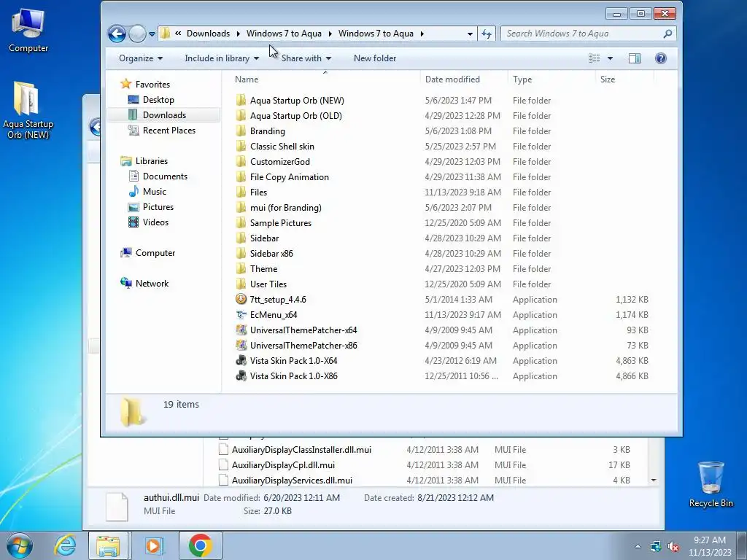Open Windows Media Player taskbar icon
747x560 pixels.
[153, 545]
